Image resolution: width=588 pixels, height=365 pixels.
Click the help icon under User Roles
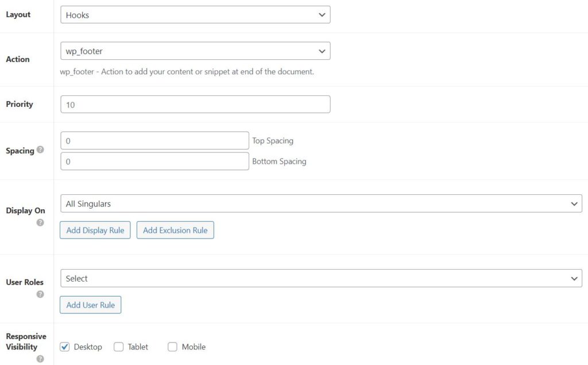pos(40,294)
